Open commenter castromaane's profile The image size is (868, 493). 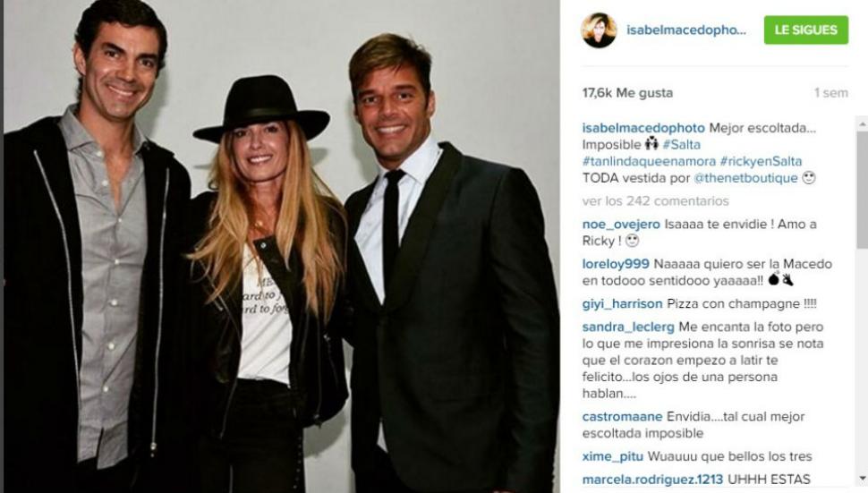pos(622,417)
